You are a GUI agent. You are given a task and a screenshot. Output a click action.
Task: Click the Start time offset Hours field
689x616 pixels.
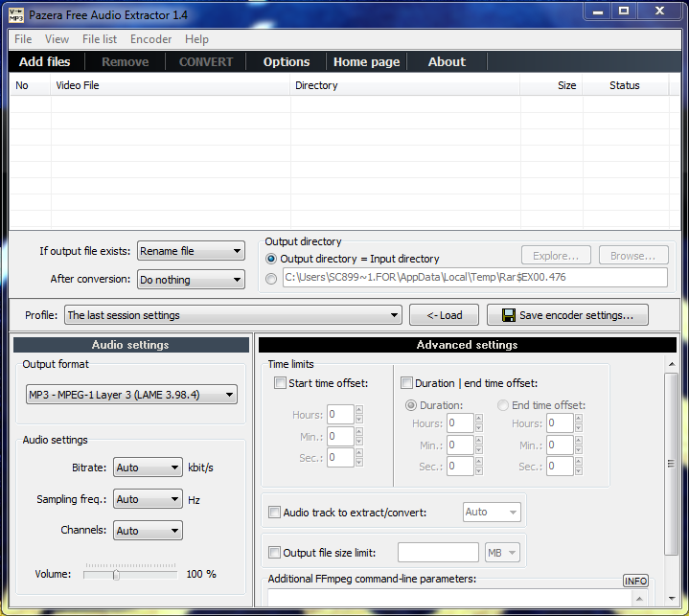click(x=340, y=414)
